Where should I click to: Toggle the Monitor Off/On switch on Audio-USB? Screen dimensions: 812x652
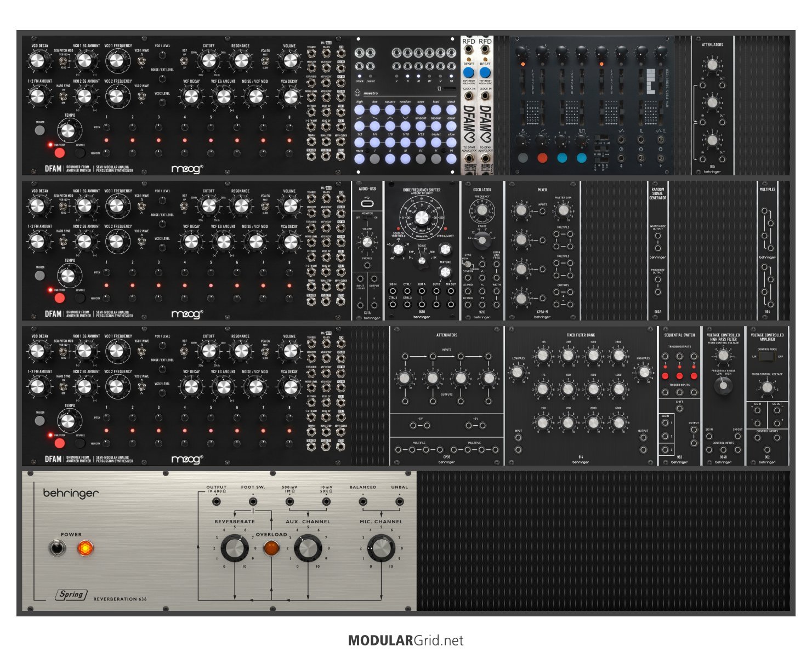click(367, 218)
